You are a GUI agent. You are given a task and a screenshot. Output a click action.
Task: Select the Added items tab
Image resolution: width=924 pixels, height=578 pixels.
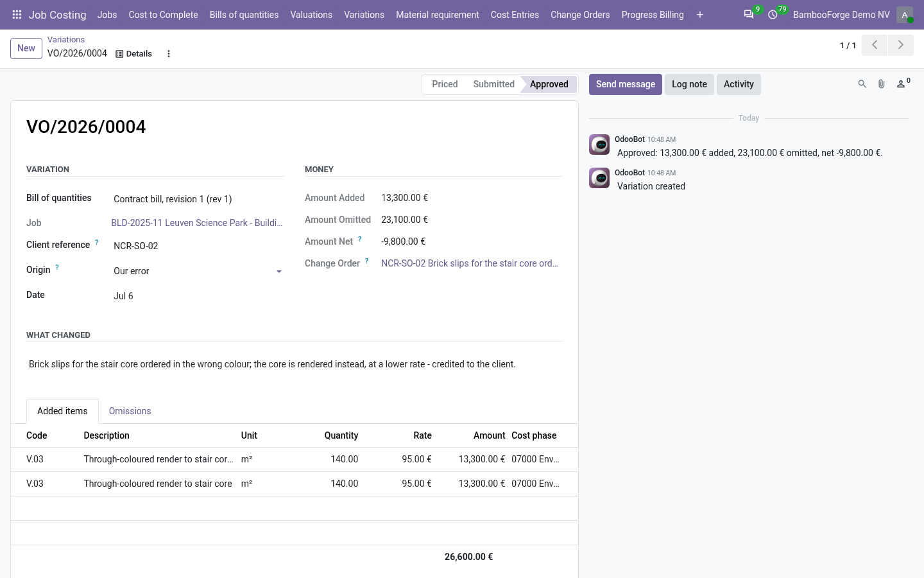(x=62, y=411)
